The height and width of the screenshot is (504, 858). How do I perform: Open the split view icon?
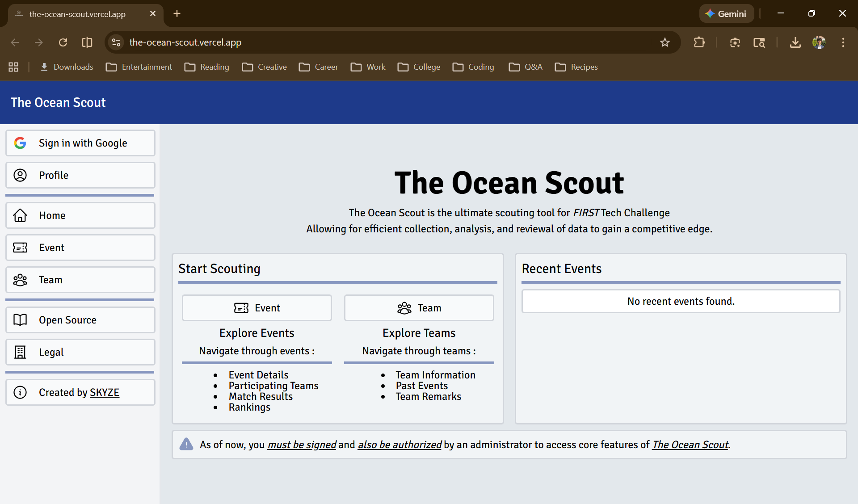point(87,42)
